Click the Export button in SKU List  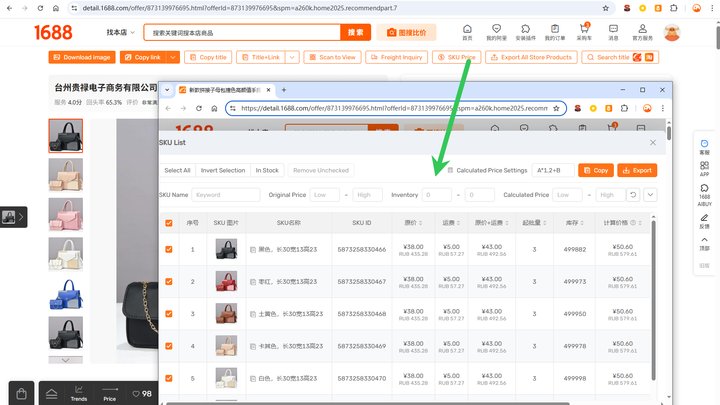(x=637, y=170)
